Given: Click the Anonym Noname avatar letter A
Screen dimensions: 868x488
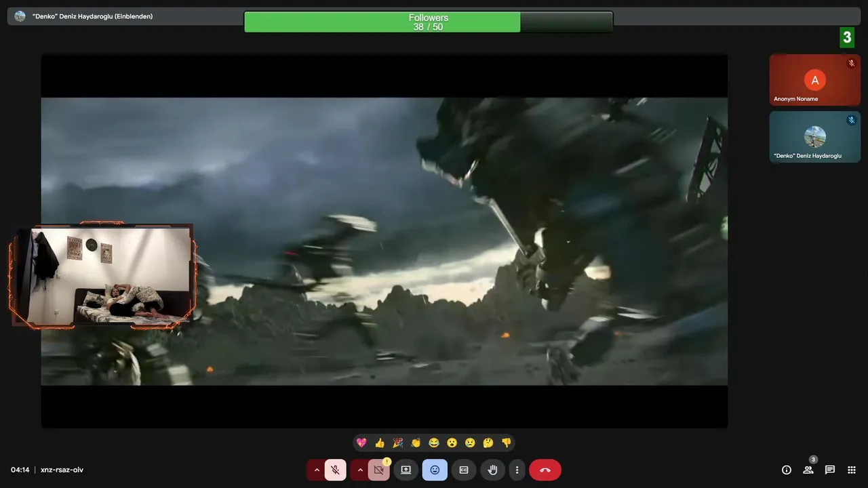Looking at the screenshot, I should click(815, 80).
